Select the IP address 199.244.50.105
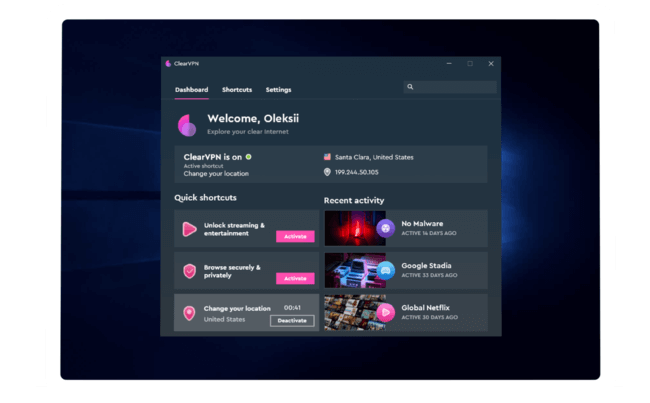Image resolution: width=650 pixels, height=403 pixels. click(357, 172)
